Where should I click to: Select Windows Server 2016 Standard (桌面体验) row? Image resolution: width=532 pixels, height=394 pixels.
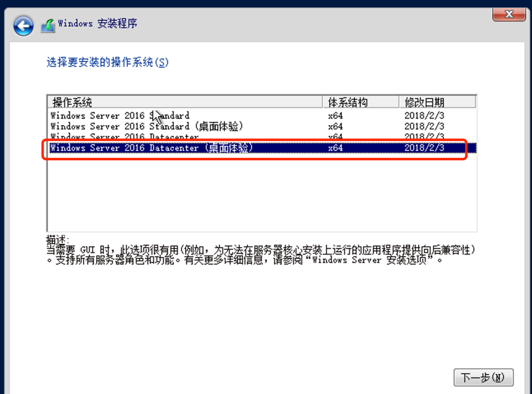262,126
